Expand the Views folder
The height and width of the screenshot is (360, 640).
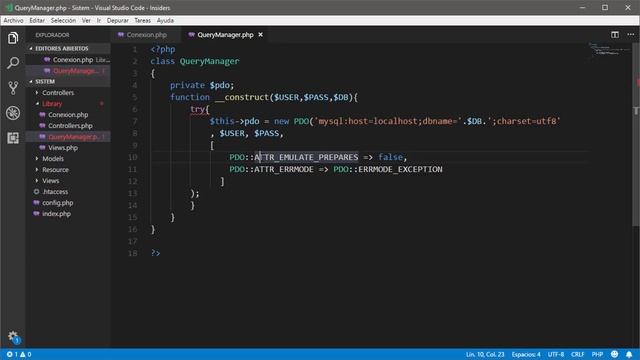point(68,181)
